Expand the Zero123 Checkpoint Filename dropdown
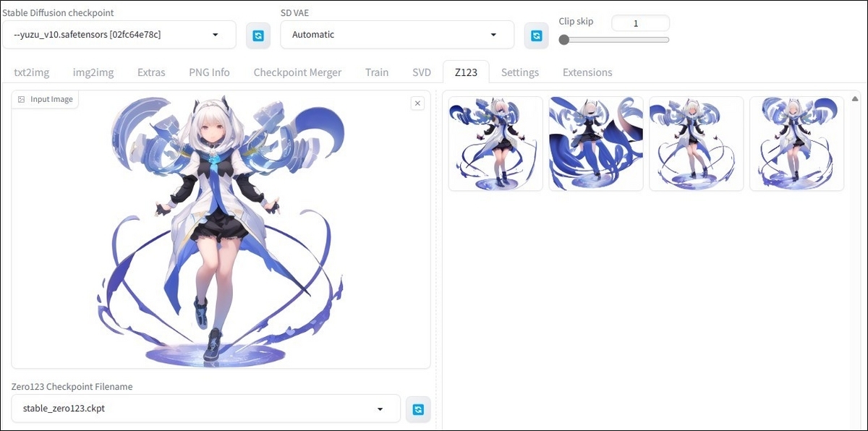 pos(206,409)
